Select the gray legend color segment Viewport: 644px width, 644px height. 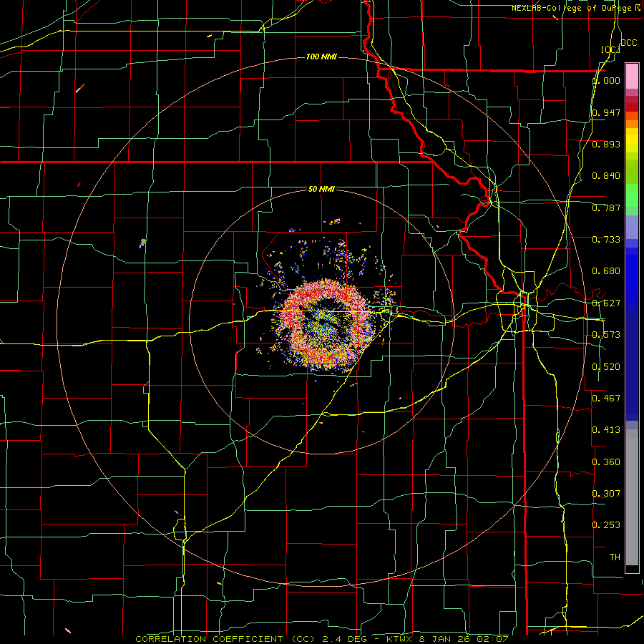pos(632,497)
